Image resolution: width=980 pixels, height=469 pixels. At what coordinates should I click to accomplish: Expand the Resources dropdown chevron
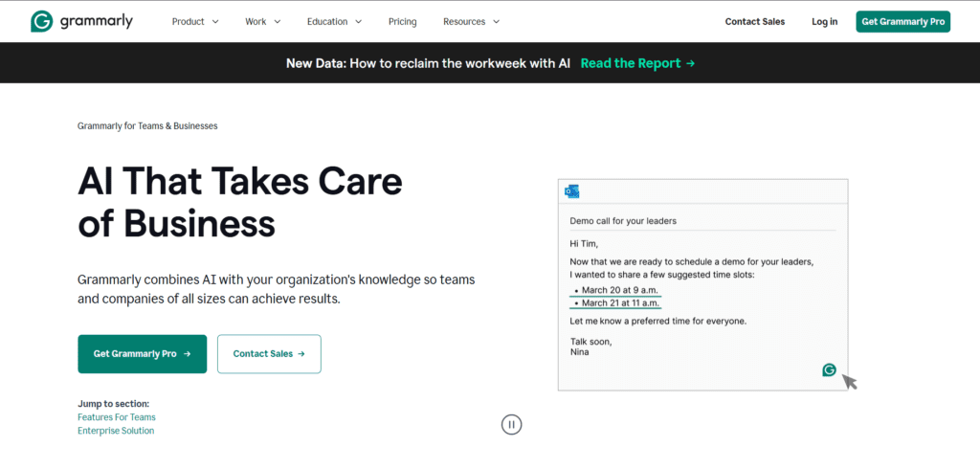(x=497, y=22)
